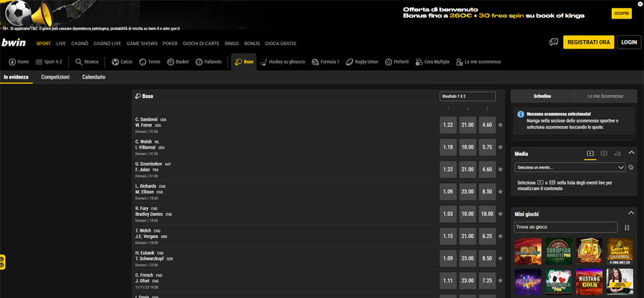The width and height of the screenshot is (644, 298).
Task: Select Tennis sport
Action: coord(150,62)
